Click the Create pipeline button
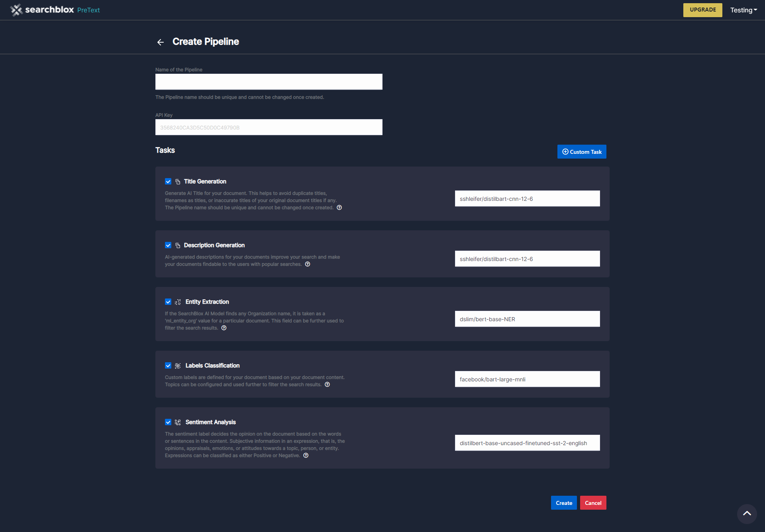 pyautogui.click(x=564, y=503)
